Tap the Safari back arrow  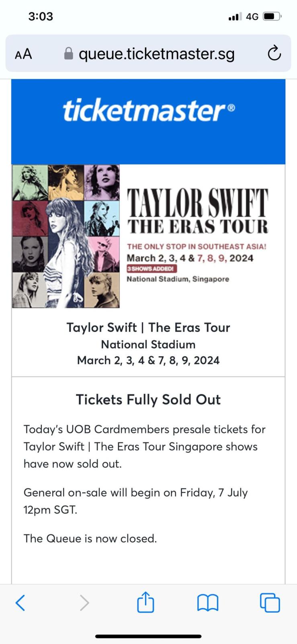(20, 603)
